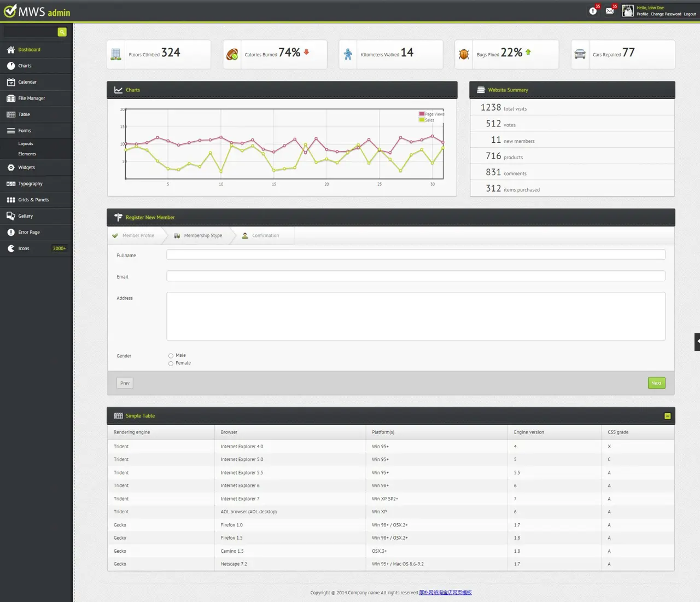Expand the Forms sidebar menu
700x602 pixels.
(25, 131)
